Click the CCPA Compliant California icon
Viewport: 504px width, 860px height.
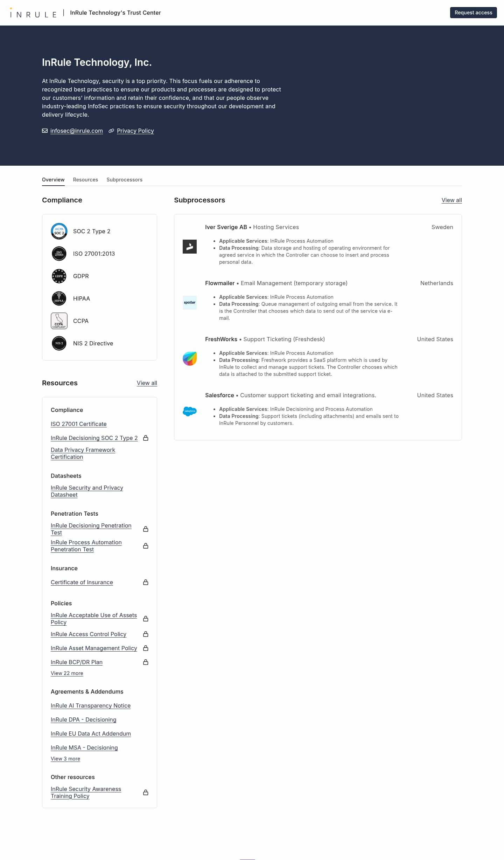tap(59, 321)
